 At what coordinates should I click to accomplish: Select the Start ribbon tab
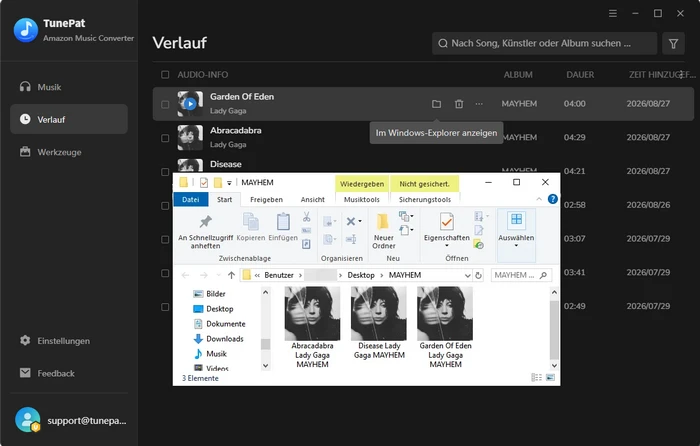(x=225, y=200)
